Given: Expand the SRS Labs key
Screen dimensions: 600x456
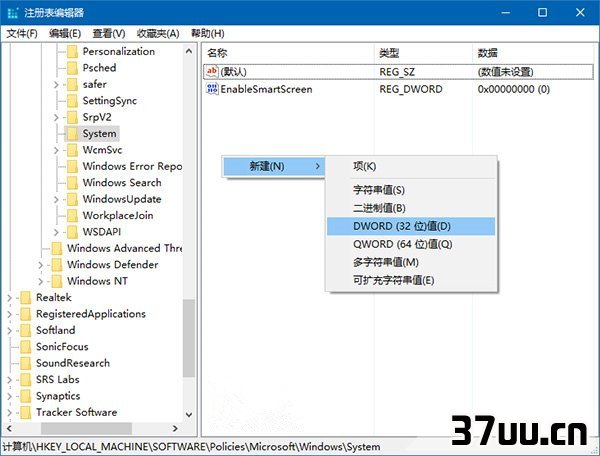Looking at the screenshot, I should (10, 380).
